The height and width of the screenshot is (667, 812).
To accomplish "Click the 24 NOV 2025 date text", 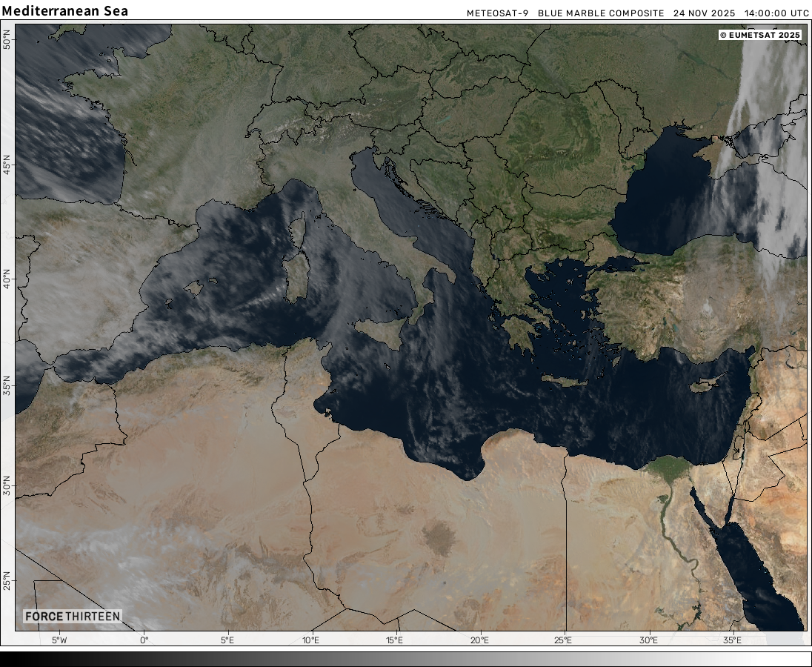I will (703, 13).
